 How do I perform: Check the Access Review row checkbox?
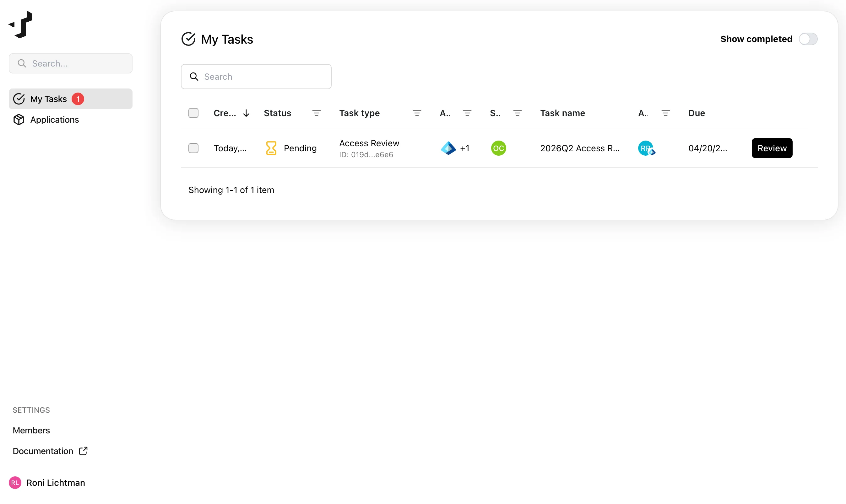pyautogui.click(x=193, y=148)
